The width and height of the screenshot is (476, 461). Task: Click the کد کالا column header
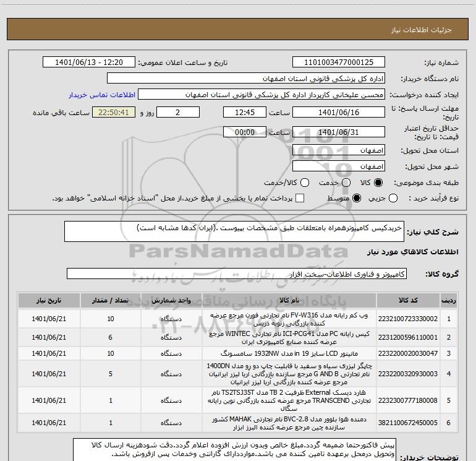click(x=408, y=301)
